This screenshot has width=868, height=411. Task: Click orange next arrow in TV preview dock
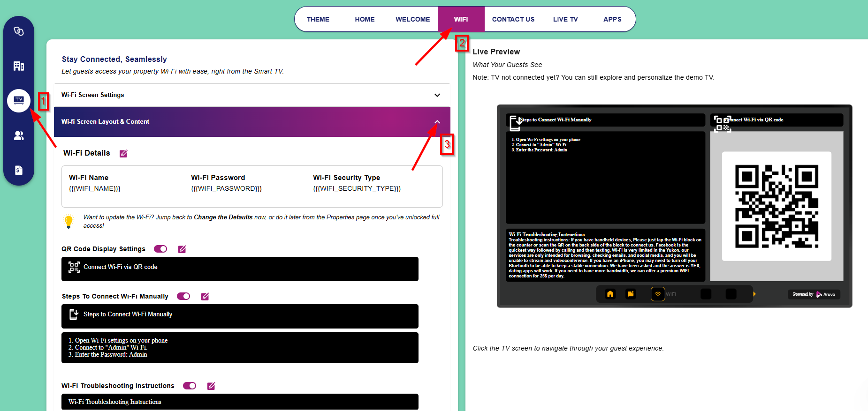754,294
